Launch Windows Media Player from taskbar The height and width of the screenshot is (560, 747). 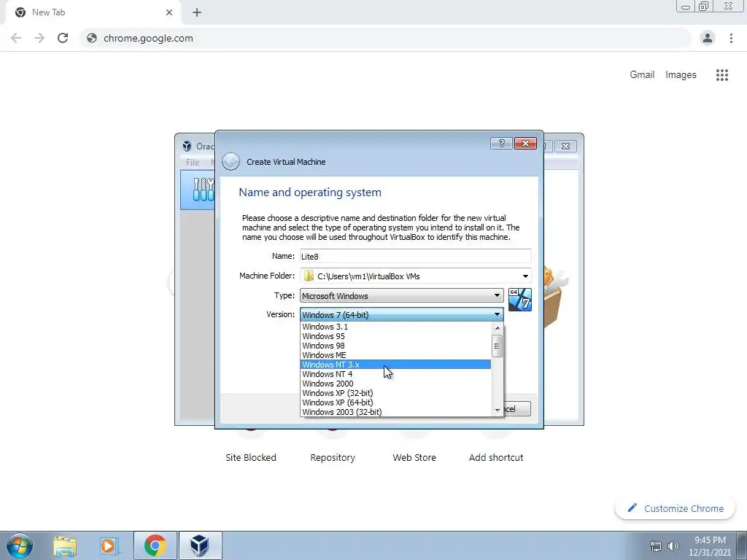point(109,545)
